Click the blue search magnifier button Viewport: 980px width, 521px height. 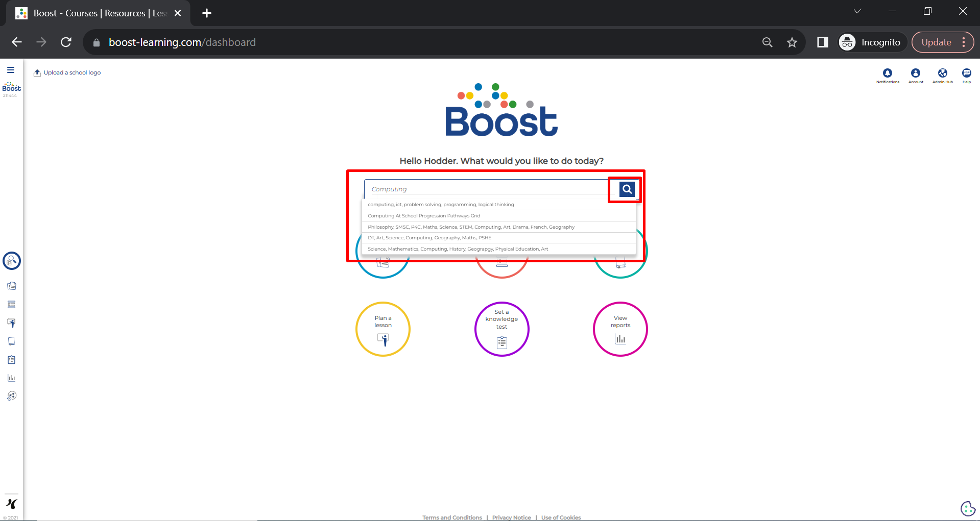click(627, 189)
